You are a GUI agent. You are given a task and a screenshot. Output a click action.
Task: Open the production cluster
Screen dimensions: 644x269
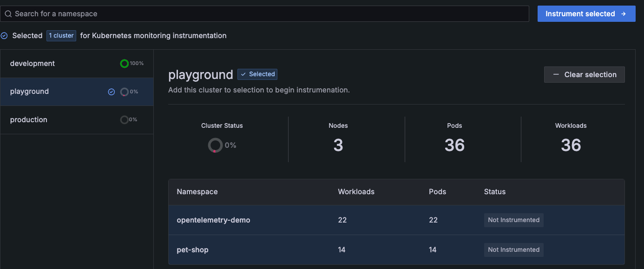[29, 120]
